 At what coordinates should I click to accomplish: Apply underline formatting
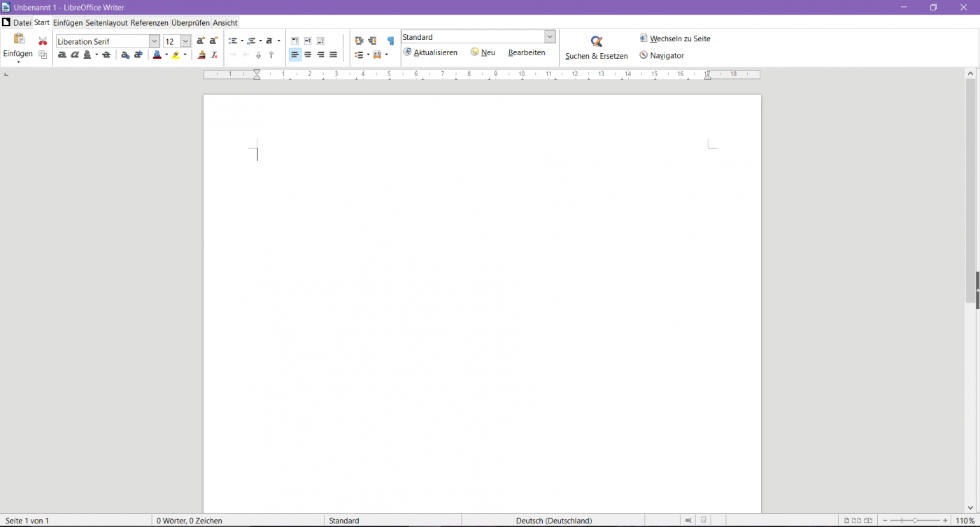tap(87, 55)
